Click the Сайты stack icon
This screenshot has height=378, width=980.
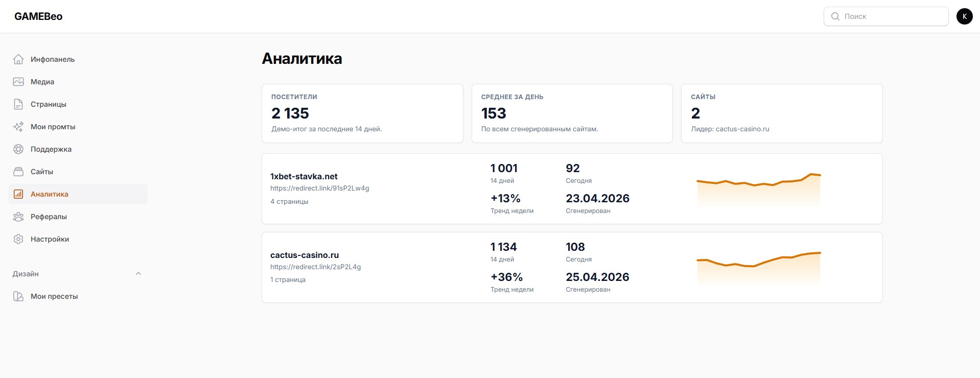(x=18, y=172)
